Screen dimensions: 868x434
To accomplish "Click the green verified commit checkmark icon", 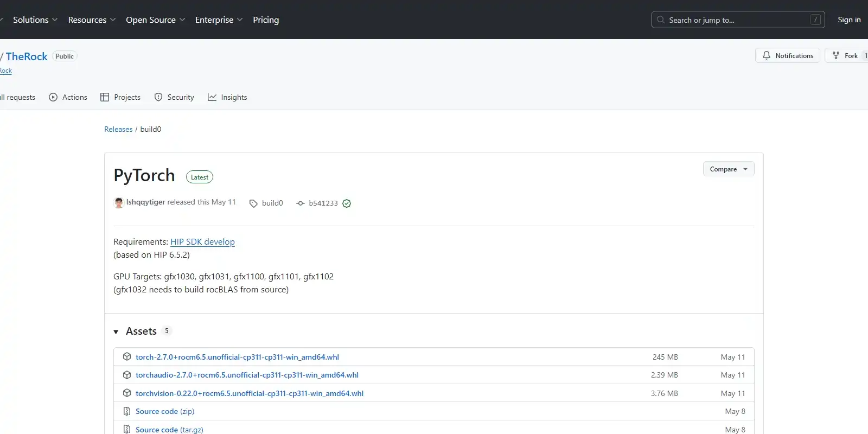I will click(x=347, y=203).
